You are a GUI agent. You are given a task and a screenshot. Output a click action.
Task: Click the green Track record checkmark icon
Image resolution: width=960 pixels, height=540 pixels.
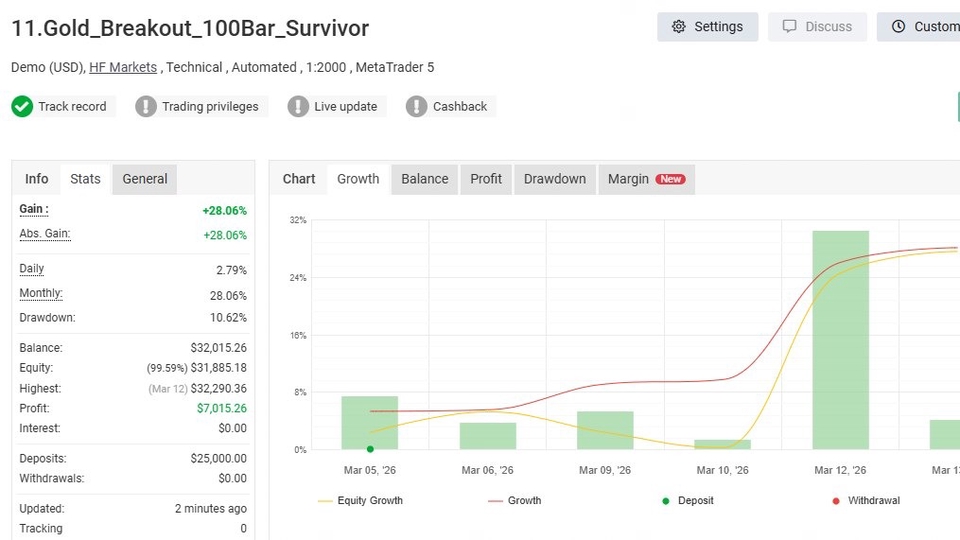pos(22,107)
